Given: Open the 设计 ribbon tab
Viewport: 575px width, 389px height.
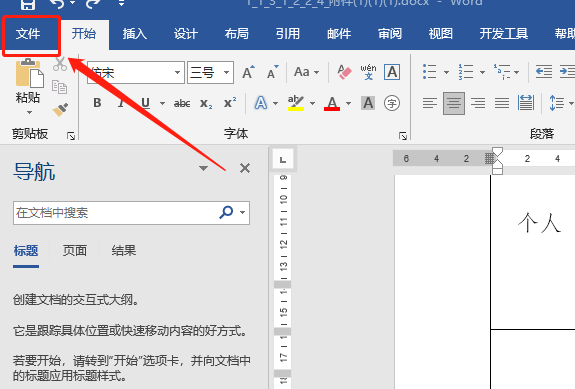Looking at the screenshot, I should (186, 34).
